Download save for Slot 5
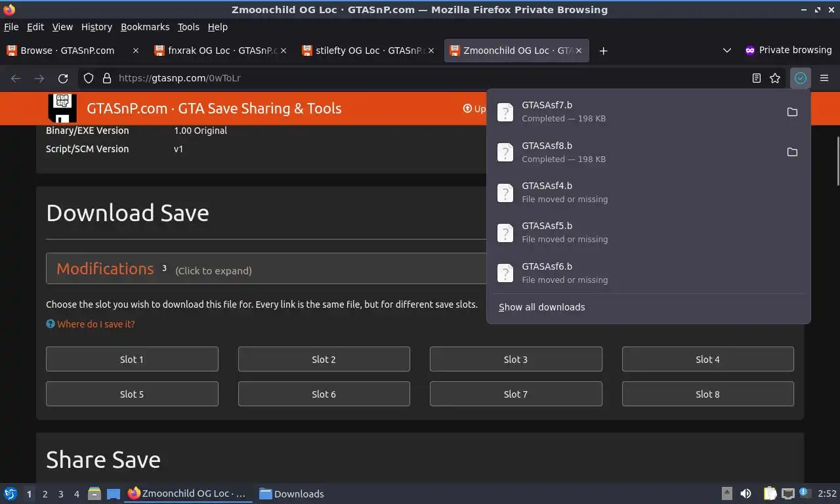The width and height of the screenshot is (840, 504). tap(132, 394)
